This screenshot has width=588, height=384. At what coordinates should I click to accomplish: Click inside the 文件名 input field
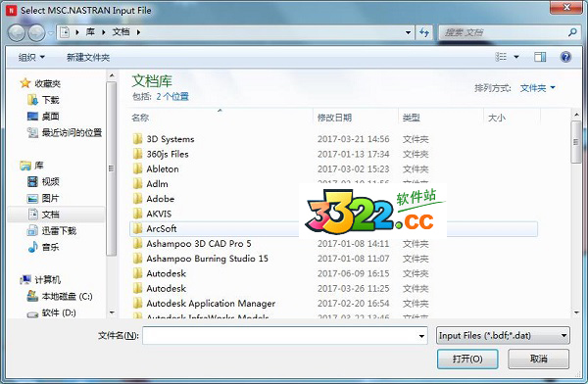click(x=279, y=335)
